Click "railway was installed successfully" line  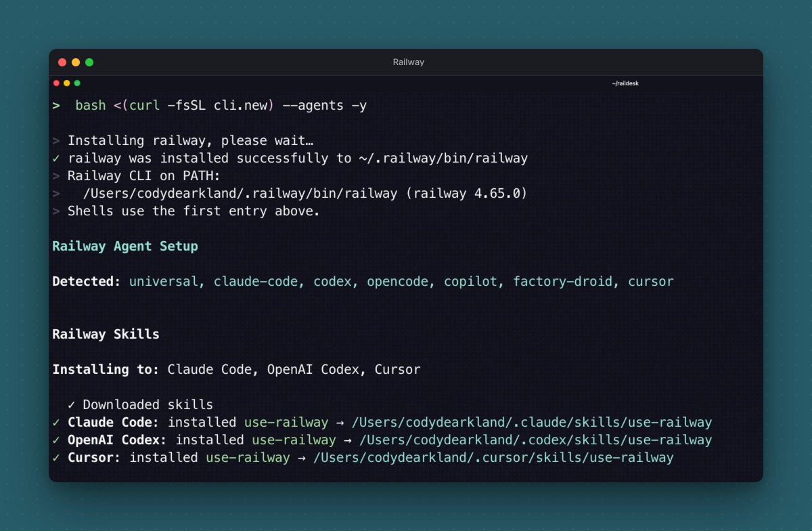coord(298,158)
